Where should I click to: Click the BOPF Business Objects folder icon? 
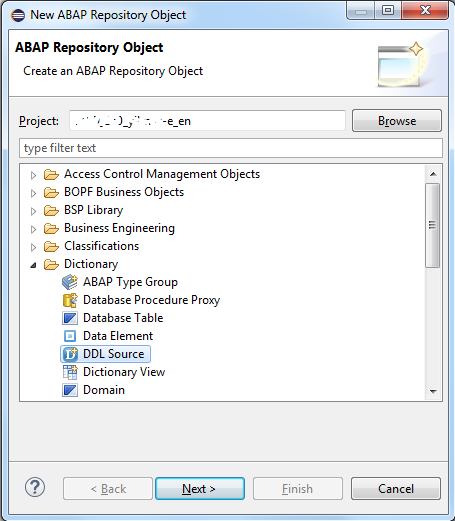pos(51,192)
